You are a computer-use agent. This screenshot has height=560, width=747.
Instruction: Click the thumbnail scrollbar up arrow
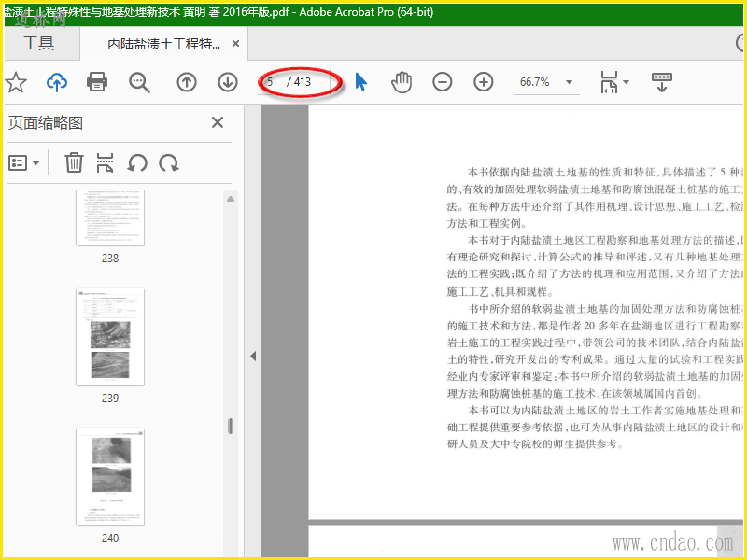(x=231, y=199)
